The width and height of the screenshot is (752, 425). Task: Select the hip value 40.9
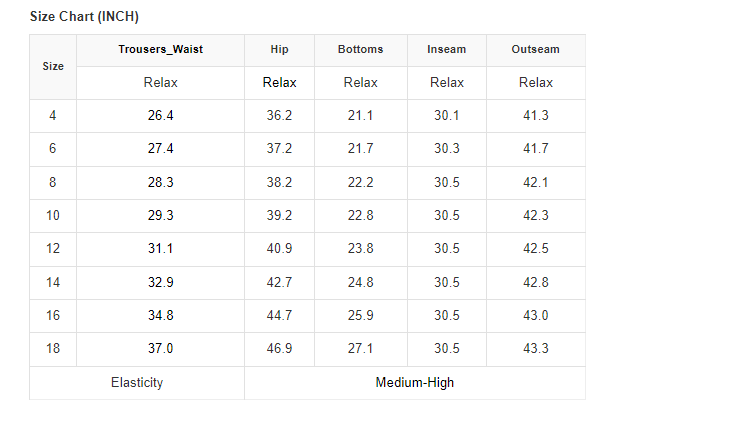point(279,249)
